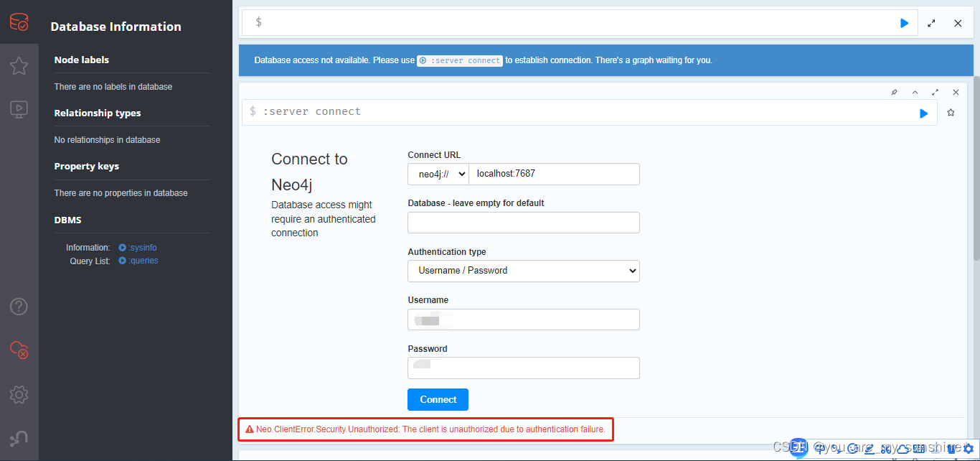Viewport: 980px width, 461px height.
Task: Click the 'Database Information' panel title
Action: 116,27
